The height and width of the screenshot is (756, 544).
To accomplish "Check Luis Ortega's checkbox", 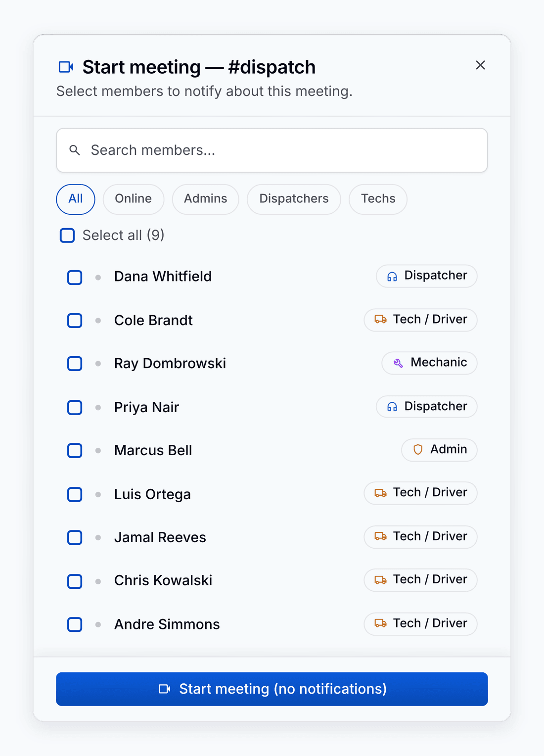I will pyautogui.click(x=75, y=494).
